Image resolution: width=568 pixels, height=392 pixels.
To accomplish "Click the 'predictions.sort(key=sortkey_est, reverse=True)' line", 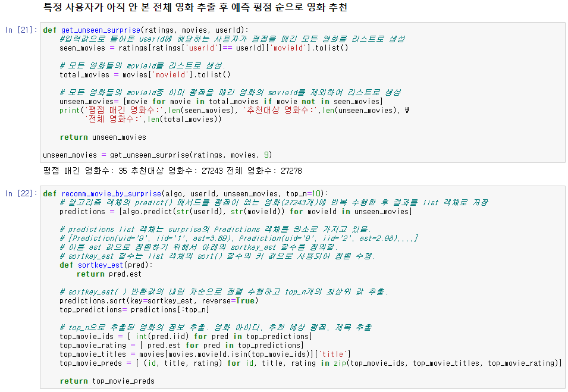I will click(x=159, y=301).
